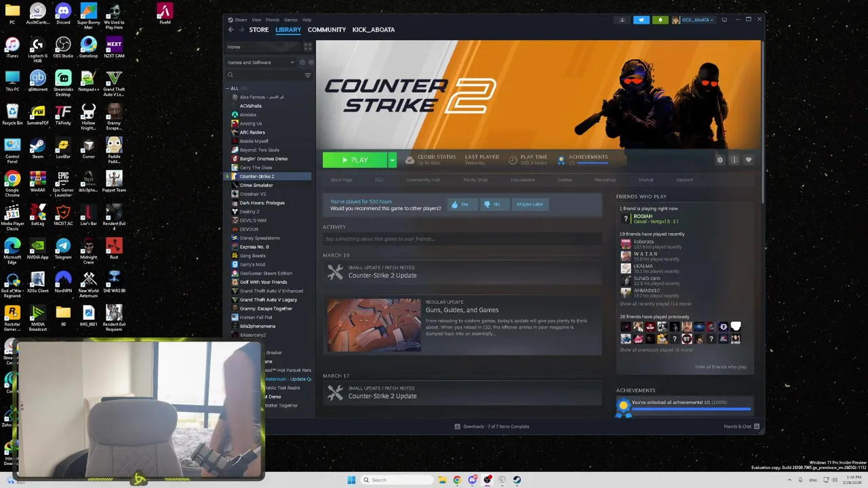Open the blue announcements megaphone icon

[641, 20]
